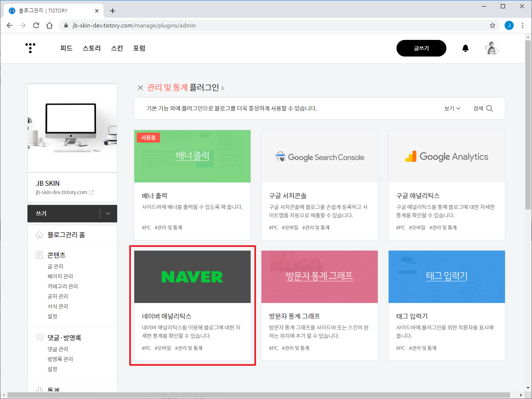This screenshot has width=532, height=399.
Task: Open 카테고리 관리 page
Action: [63, 286]
